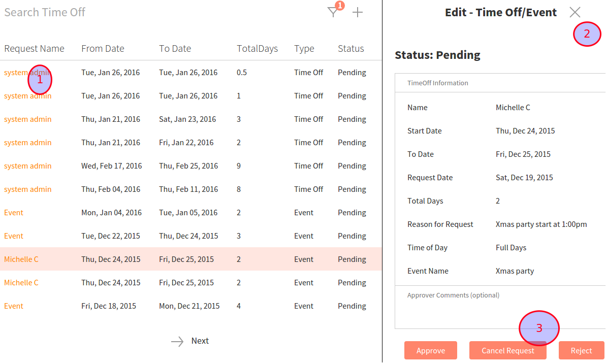Open the highlighted Michelle C request
The height and width of the screenshot is (364, 606).
point(21,259)
